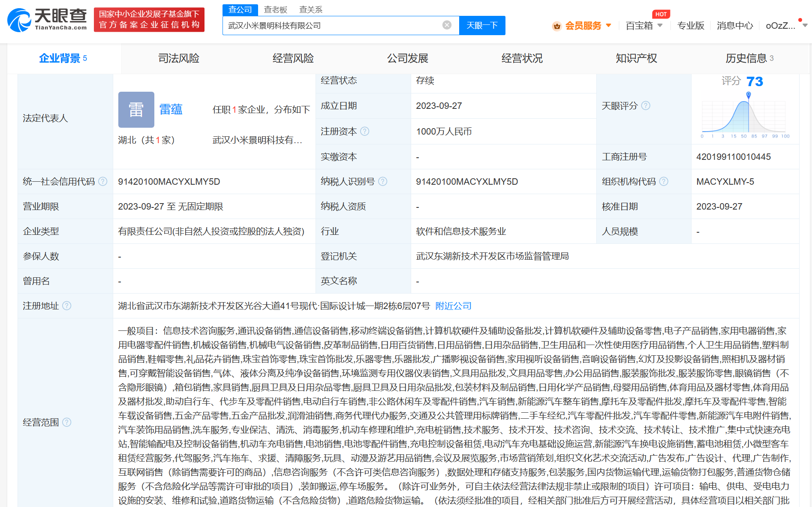
Task: Click help icon beside 组织机构代码
Action: tap(664, 182)
